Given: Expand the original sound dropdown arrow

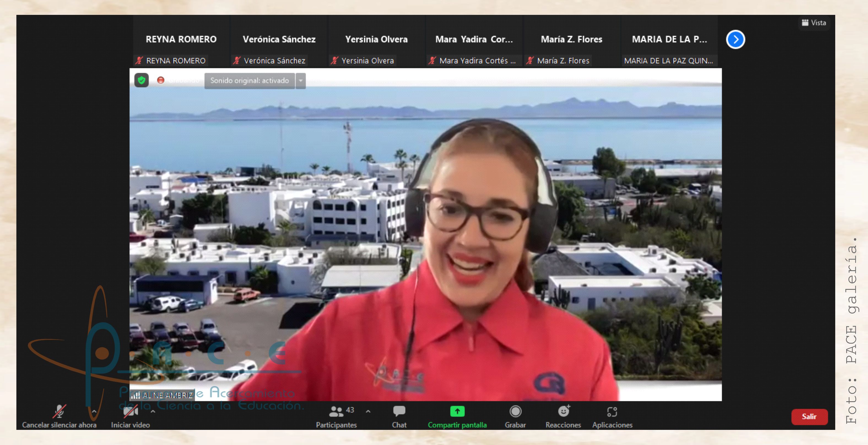Looking at the screenshot, I should click(x=301, y=81).
